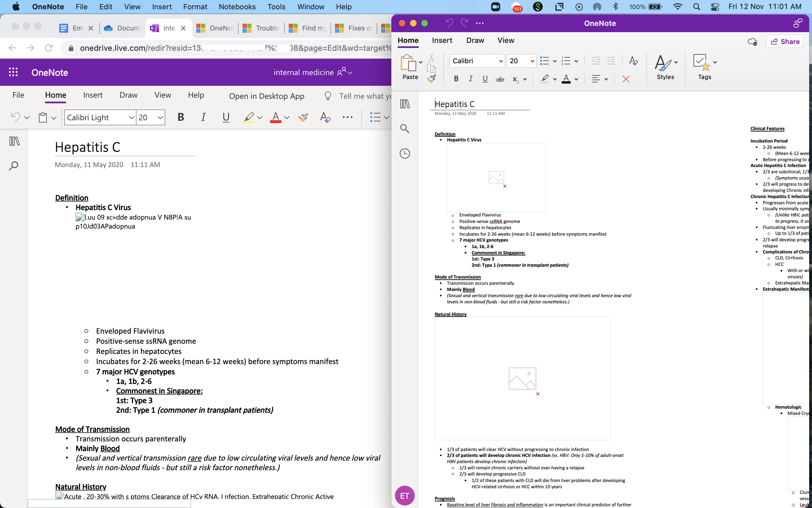Image resolution: width=812 pixels, height=508 pixels.
Task: Open Format menu in macOS menu bar
Action: (195, 7)
